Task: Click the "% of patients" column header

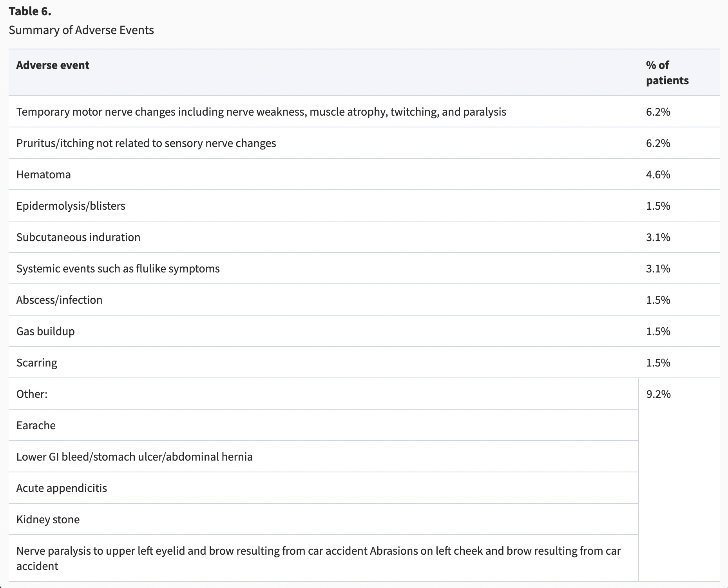Action: (667, 73)
